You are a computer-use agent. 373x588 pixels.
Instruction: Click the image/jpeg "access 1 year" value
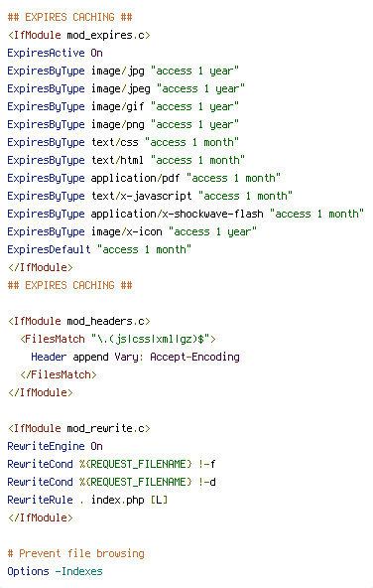click(200, 88)
